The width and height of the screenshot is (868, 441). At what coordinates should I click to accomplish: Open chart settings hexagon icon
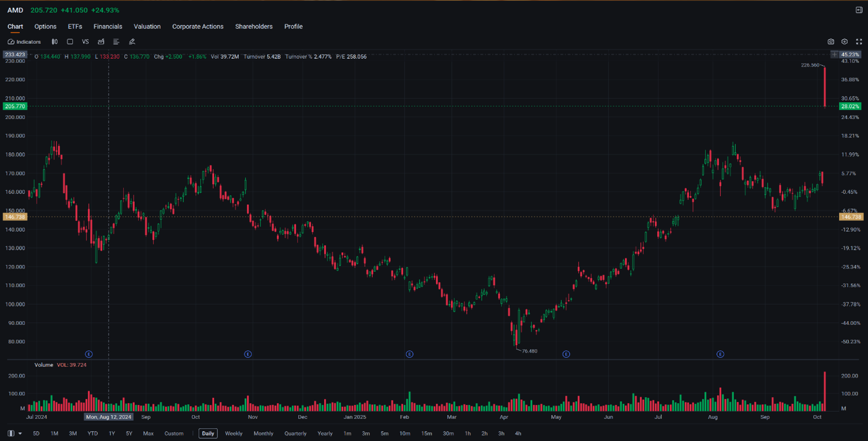tap(844, 42)
